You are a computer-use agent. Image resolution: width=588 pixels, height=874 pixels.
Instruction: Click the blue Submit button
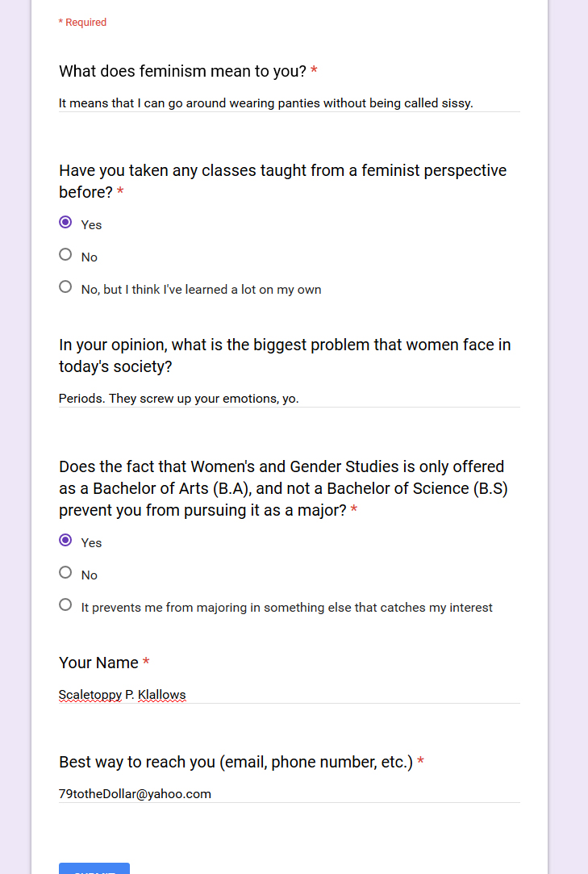click(94, 868)
